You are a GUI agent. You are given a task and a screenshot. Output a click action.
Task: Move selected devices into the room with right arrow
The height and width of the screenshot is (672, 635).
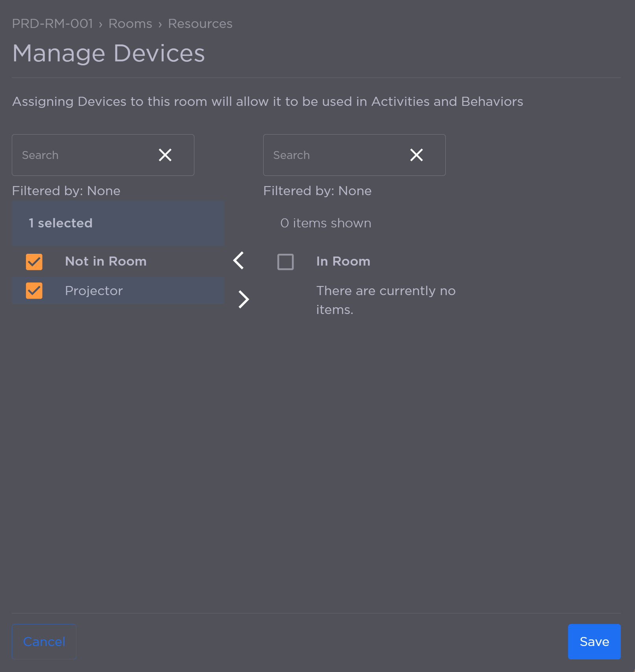[x=244, y=299]
